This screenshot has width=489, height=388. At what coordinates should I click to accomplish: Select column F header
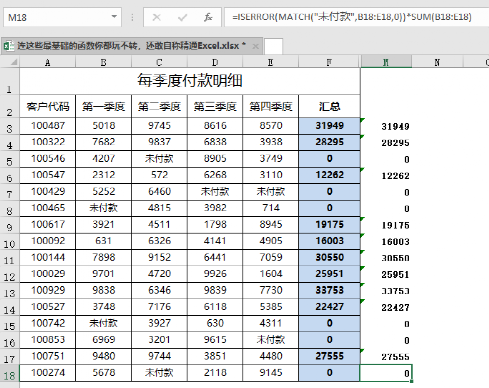pyautogui.click(x=329, y=62)
